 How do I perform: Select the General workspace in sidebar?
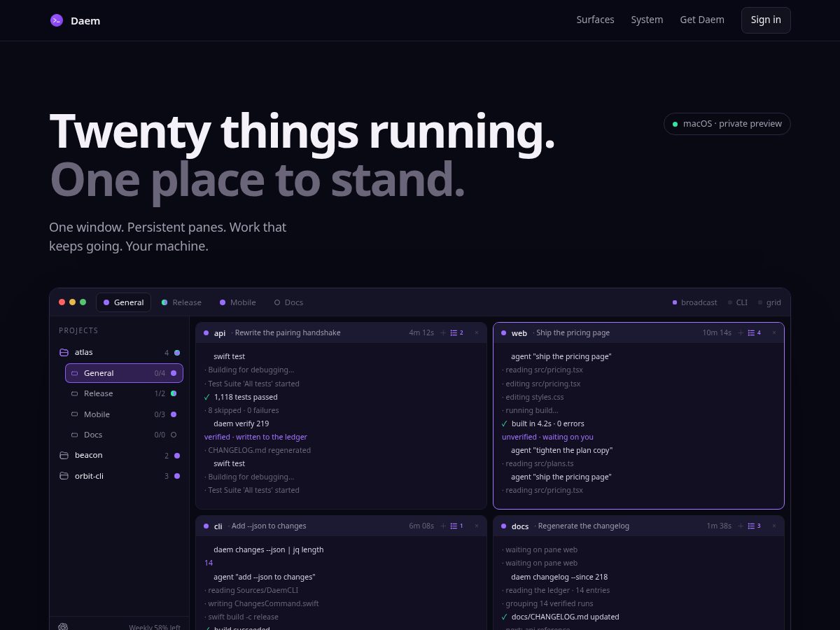click(x=124, y=373)
